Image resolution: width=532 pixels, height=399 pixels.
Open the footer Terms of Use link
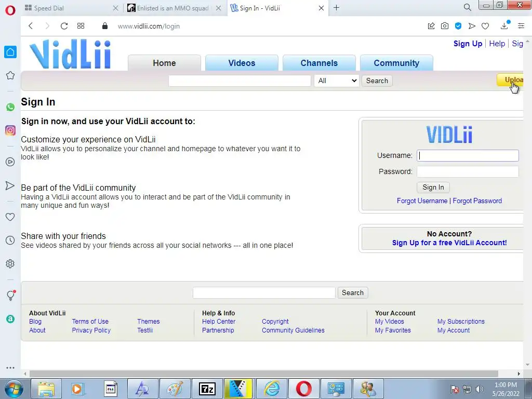click(90, 321)
